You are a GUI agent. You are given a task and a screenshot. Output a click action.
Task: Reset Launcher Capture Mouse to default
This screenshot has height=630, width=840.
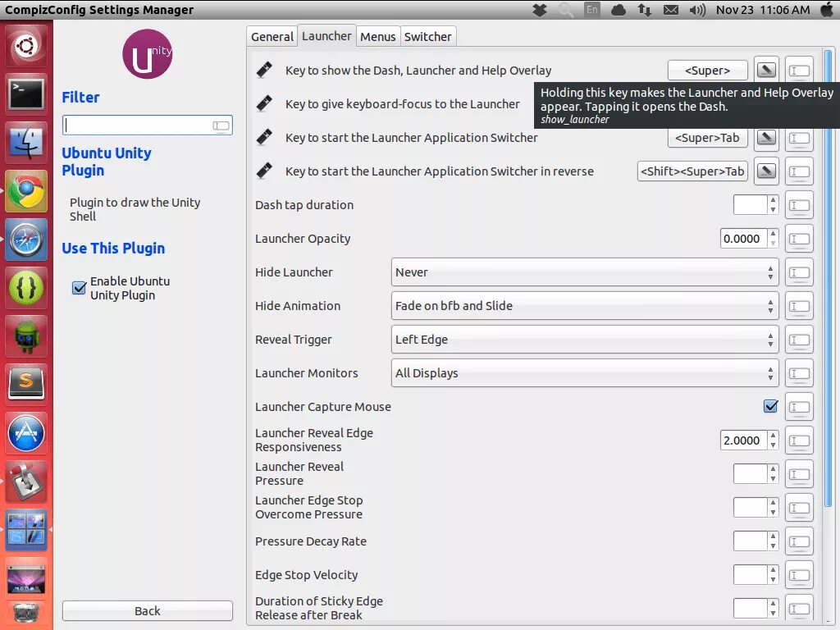(x=799, y=407)
